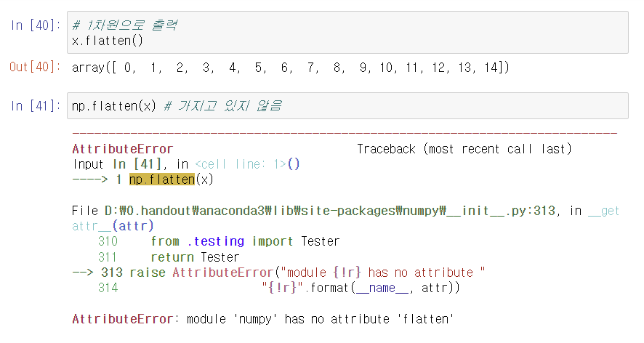Click the highlighted np.flatten in traceback
The image size is (644, 343).
[162, 179]
